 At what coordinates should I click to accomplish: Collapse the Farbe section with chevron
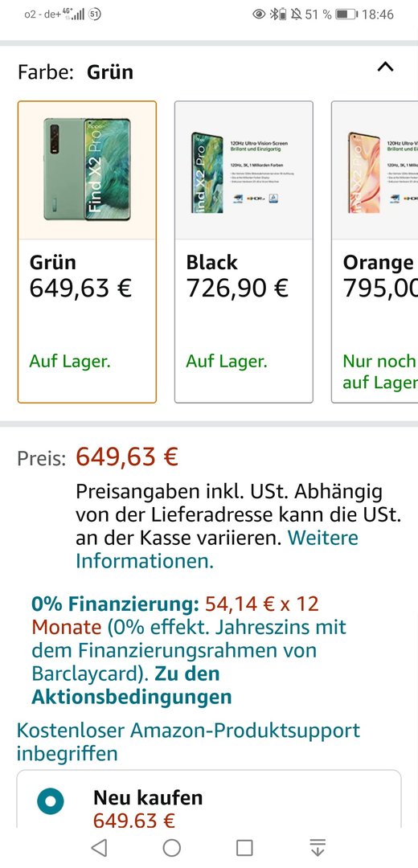point(385,67)
